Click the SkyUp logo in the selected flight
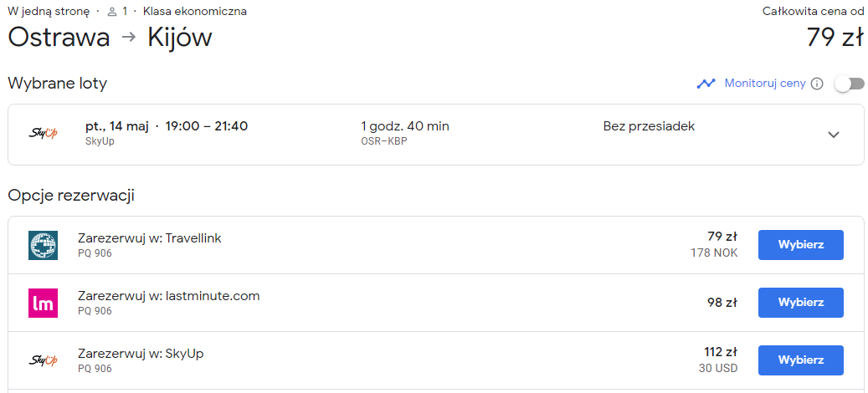This screenshot has width=868, height=393. point(44,133)
